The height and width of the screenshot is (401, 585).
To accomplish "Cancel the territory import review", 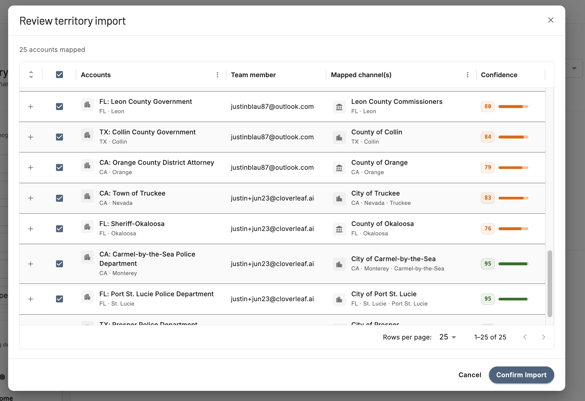I will pos(469,375).
